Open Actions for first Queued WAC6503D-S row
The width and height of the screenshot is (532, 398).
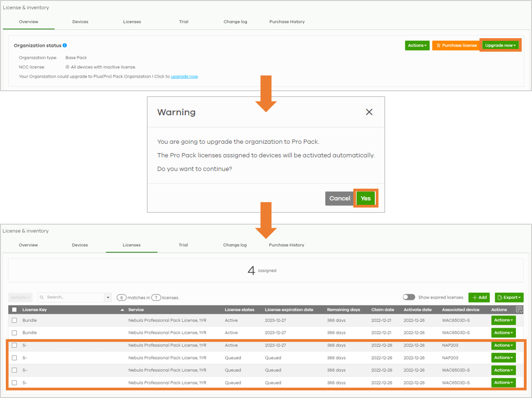(503, 370)
